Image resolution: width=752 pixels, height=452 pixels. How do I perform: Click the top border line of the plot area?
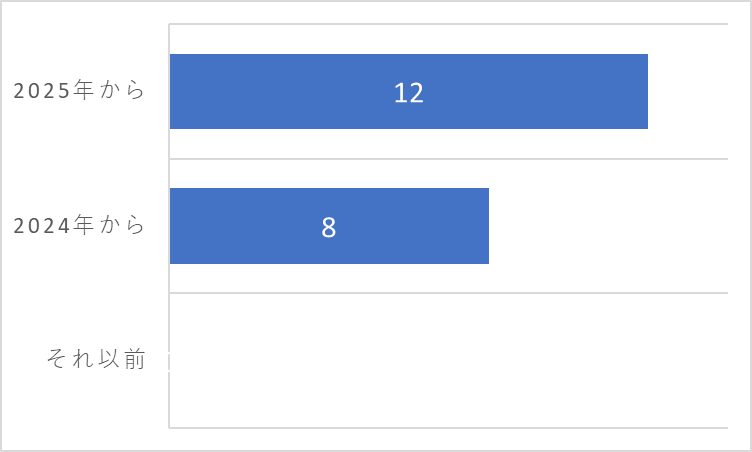click(x=448, y=24)
